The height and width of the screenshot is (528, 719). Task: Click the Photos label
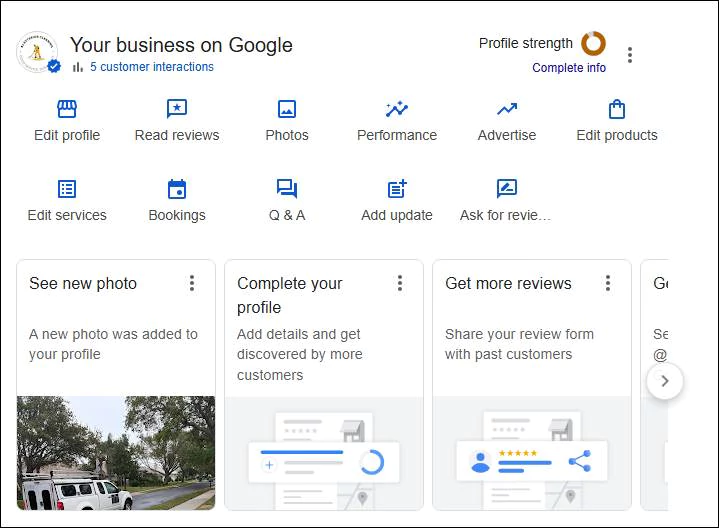click(x=287, y=135)
